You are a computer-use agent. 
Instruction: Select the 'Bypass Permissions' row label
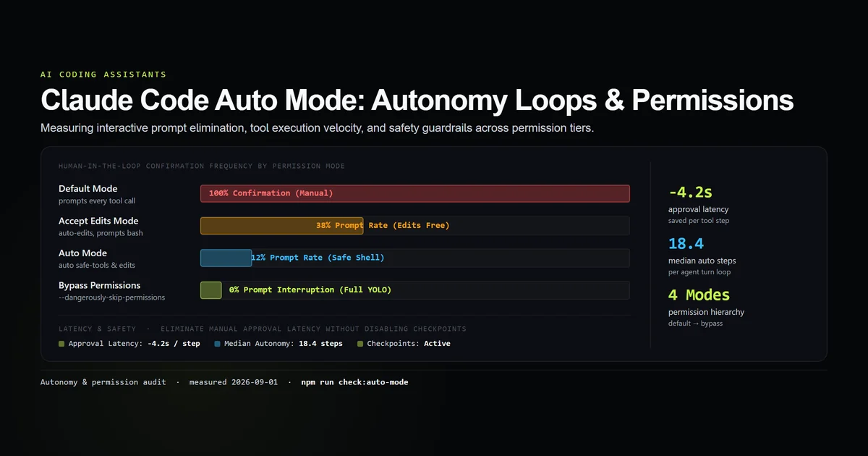100,285
